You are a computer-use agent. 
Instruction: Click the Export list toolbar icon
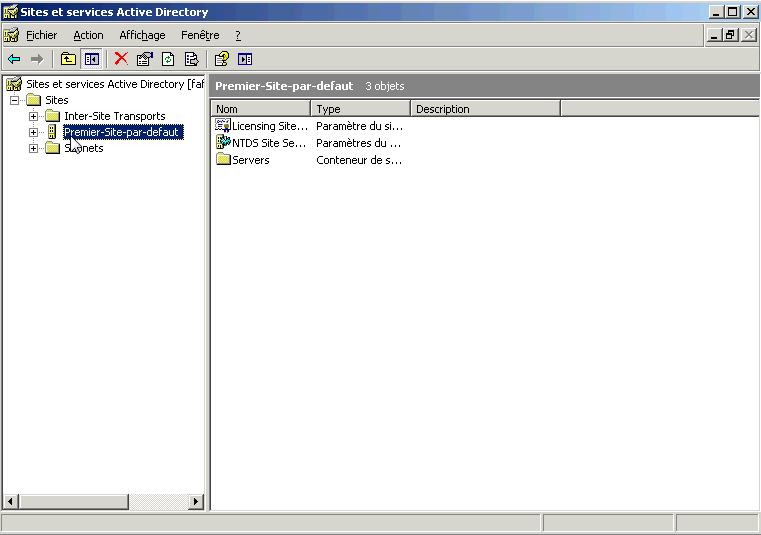point(192,59)
